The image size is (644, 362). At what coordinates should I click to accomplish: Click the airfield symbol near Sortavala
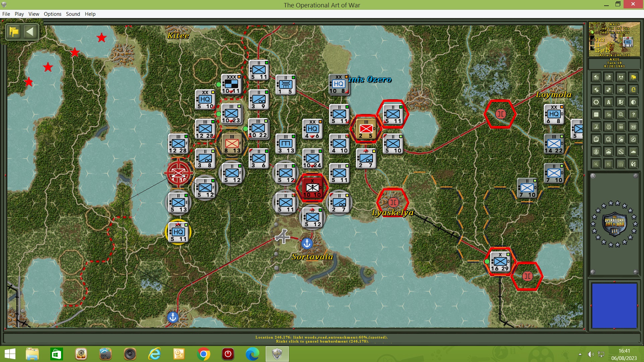(x=282, y=236)
